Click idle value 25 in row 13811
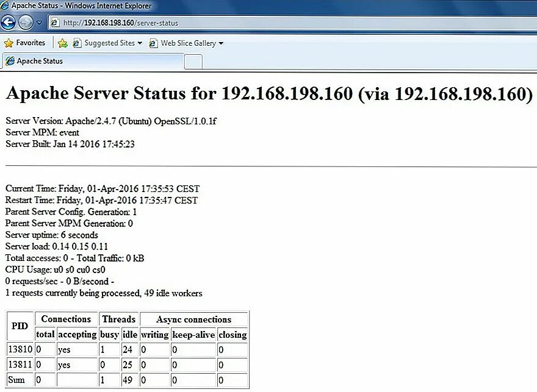This screenshot has width=537, height=392. (130, 365)
